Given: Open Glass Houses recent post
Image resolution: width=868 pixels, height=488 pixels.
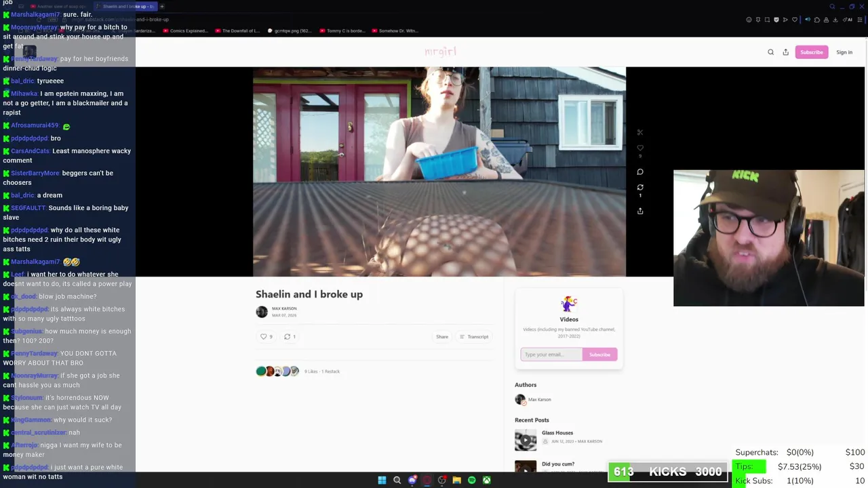Looking at the screenshot, I should pyautogui.click(x=557, y=433).
